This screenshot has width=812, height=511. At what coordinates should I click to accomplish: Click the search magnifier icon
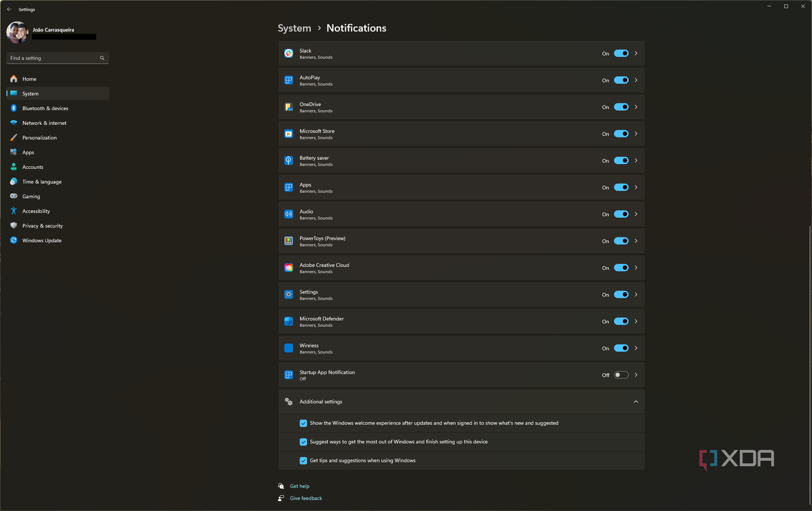102,58
